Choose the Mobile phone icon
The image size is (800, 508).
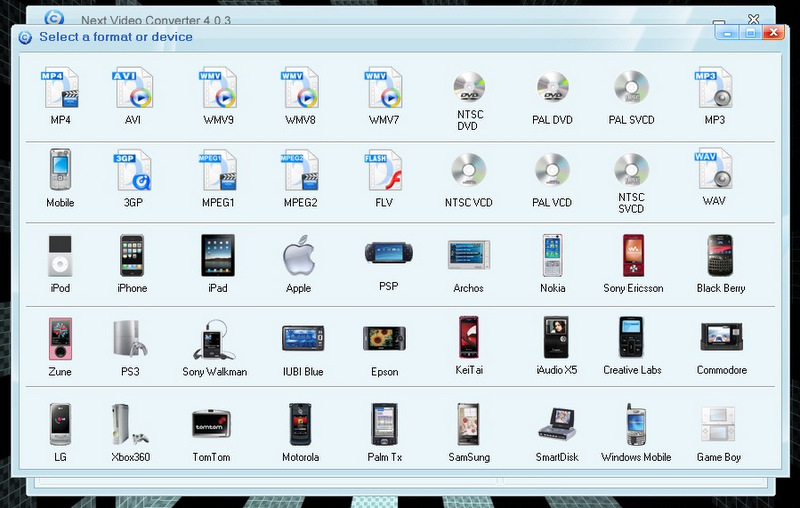click(x=60, y=169)
